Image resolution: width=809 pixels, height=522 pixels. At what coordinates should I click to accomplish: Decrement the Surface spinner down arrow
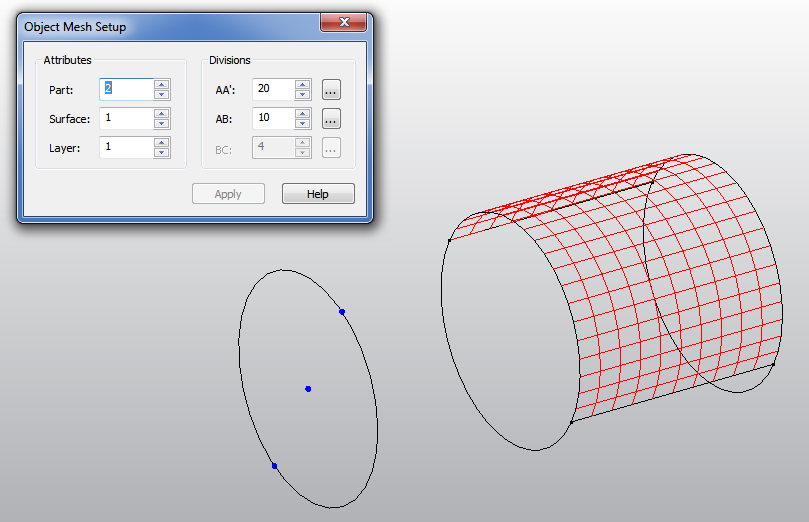tap(162, 123)
